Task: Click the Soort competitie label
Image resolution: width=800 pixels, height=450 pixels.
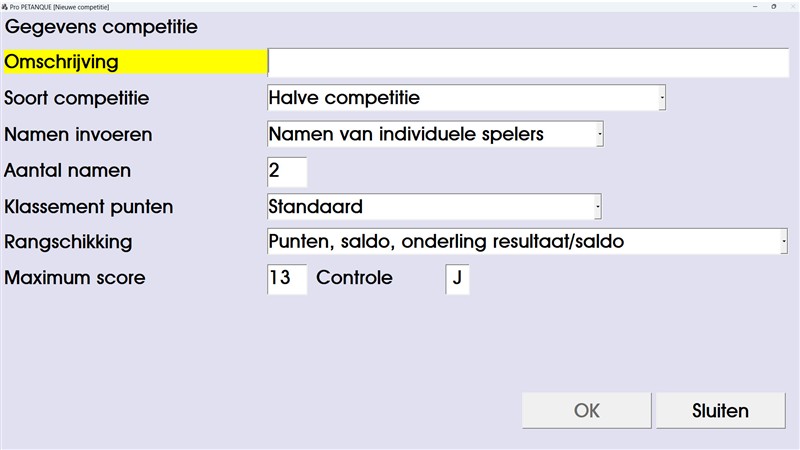Action: pos(77,98)
